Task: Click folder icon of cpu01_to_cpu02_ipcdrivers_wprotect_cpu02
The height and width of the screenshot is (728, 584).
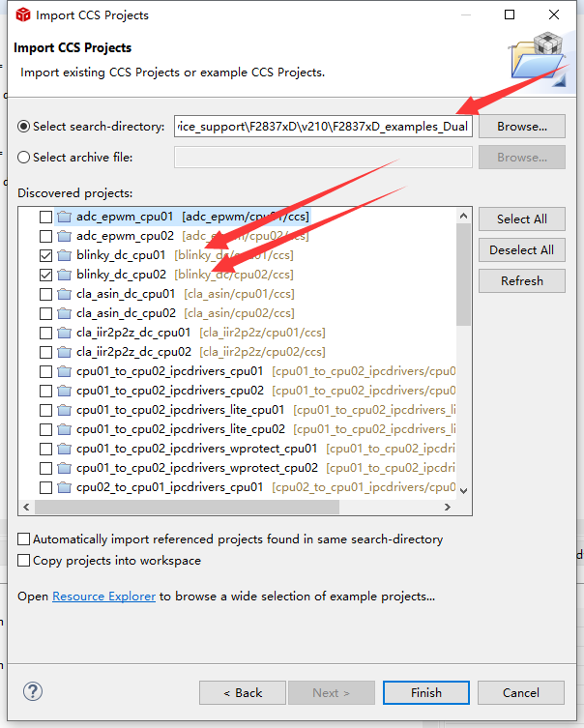Action: tap(64, 468)
